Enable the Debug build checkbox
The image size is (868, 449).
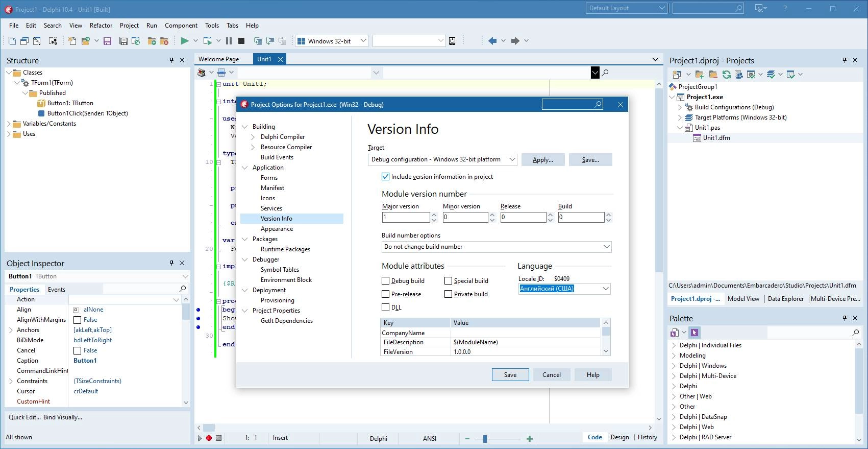click(386, 281)
